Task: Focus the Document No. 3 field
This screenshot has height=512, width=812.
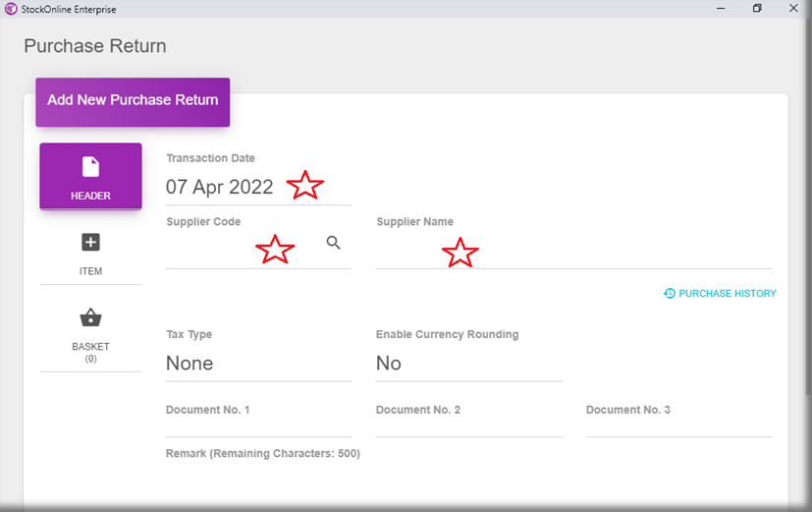Action: [678, 427]
